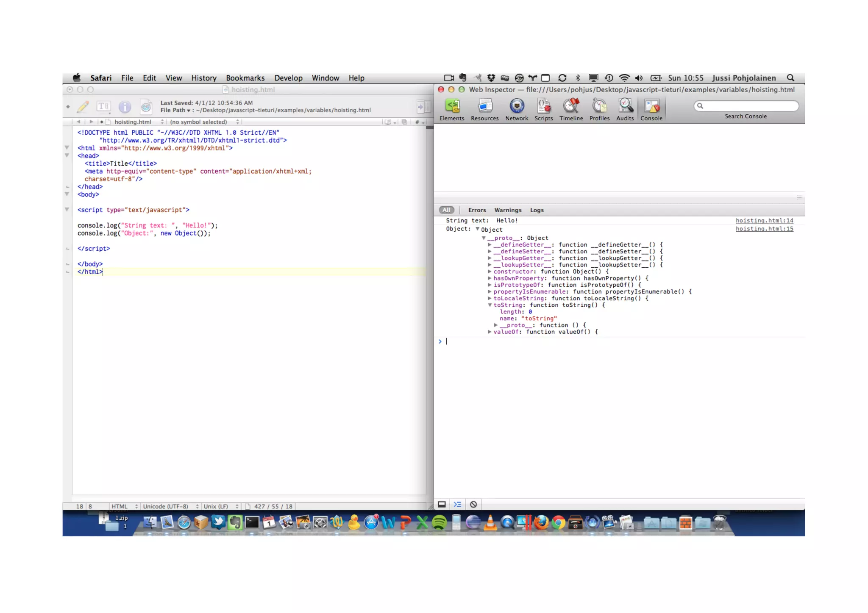The height and width of the screenshot is (613, 868).
Task: Open the Resources panel
Action: point(484,109)
